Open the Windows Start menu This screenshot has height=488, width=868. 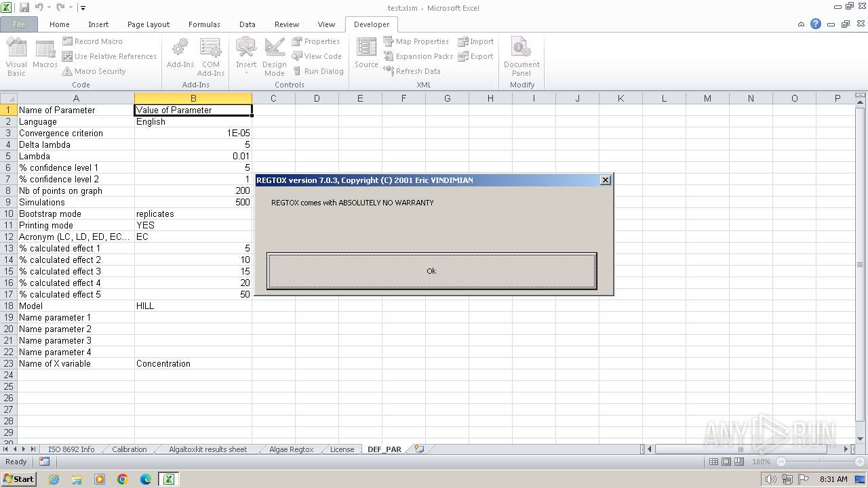[x=19, y=479]
